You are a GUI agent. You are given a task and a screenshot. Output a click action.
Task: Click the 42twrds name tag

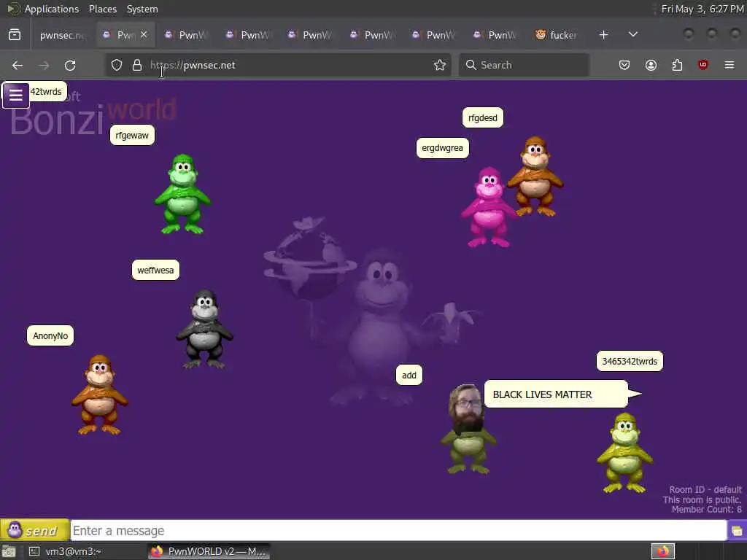tap(47, 91)
